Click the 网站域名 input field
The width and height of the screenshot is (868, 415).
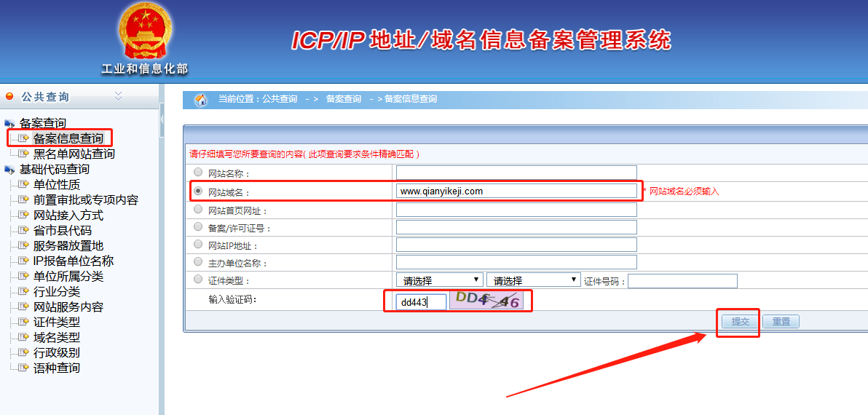(516, 191)
